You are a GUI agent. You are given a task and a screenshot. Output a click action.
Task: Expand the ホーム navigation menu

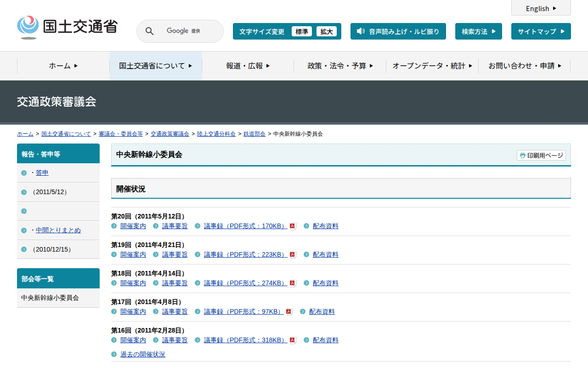(63, 66)
